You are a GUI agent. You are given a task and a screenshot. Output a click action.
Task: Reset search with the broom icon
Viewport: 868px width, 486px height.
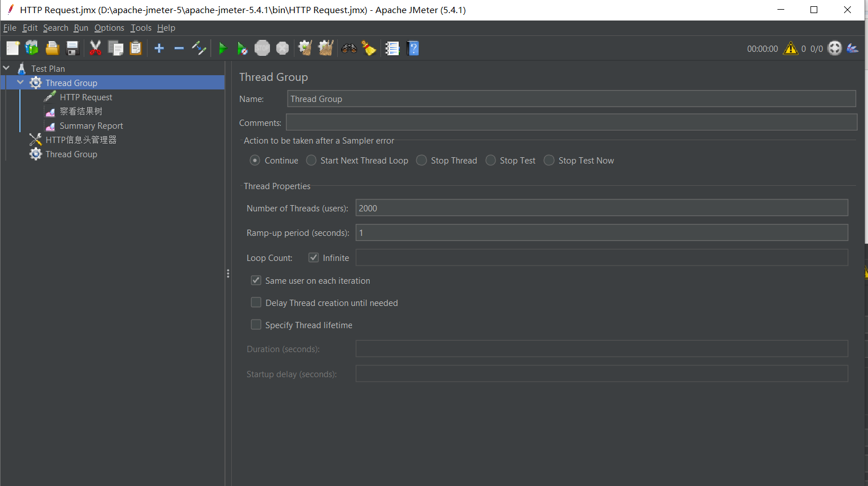(x=369, y=48)
